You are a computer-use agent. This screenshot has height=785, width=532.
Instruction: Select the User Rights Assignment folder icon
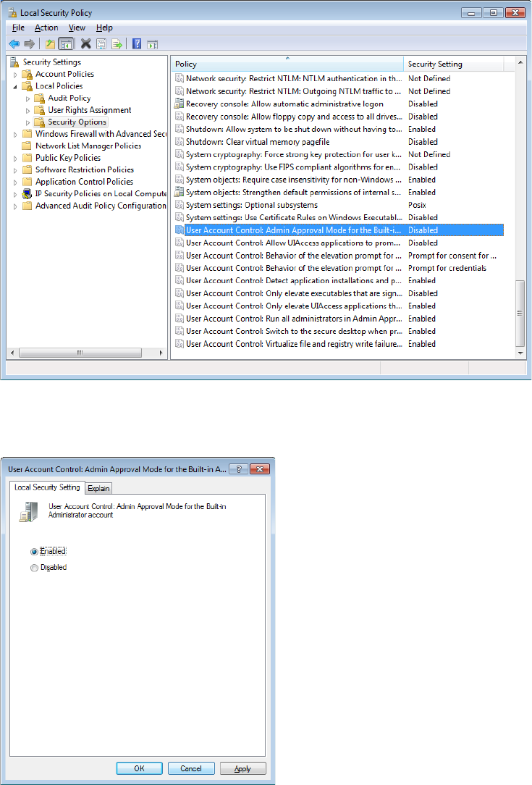pyautogui.click(x=40, y=110)
